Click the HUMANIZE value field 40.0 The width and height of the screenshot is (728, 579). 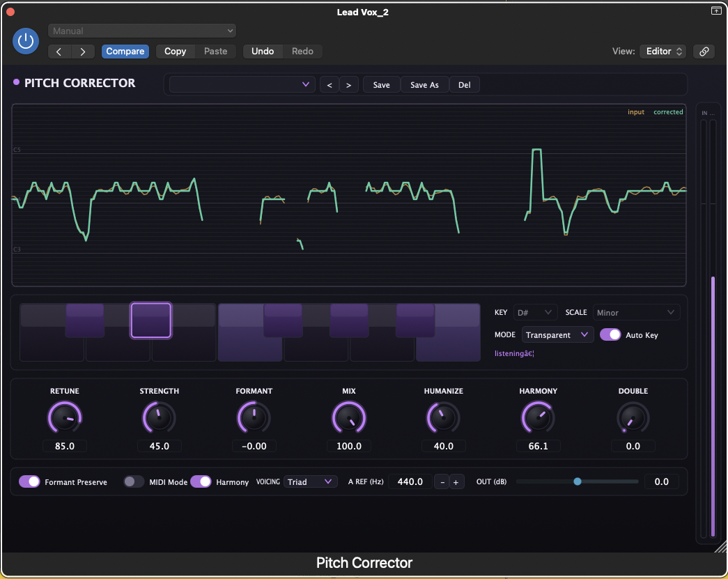443,446
